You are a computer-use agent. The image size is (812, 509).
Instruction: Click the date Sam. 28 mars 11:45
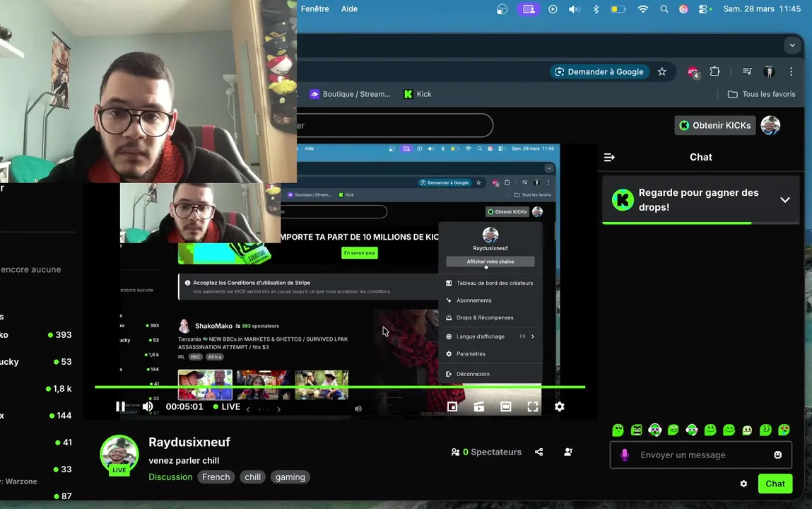[762, 8]
